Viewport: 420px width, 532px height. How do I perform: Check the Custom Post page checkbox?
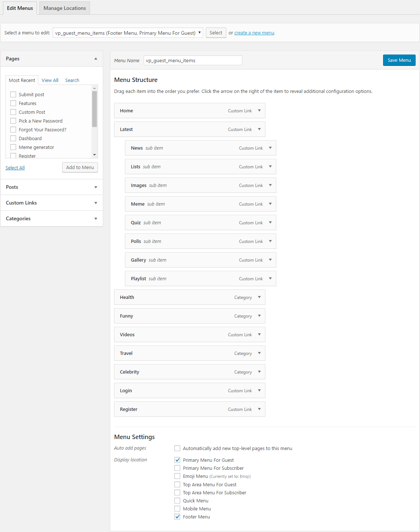tap(13, 112)
